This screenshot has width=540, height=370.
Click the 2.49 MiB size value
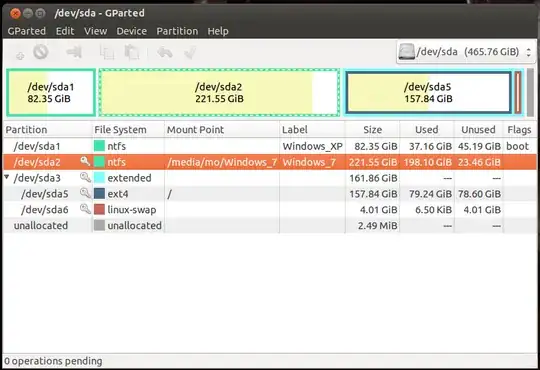coord(377,225)
